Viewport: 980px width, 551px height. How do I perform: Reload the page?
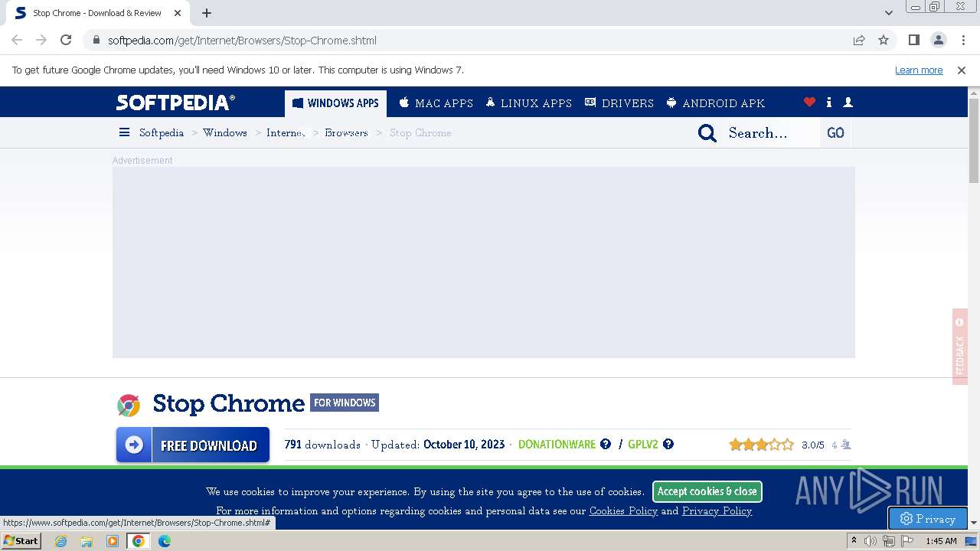66,40
